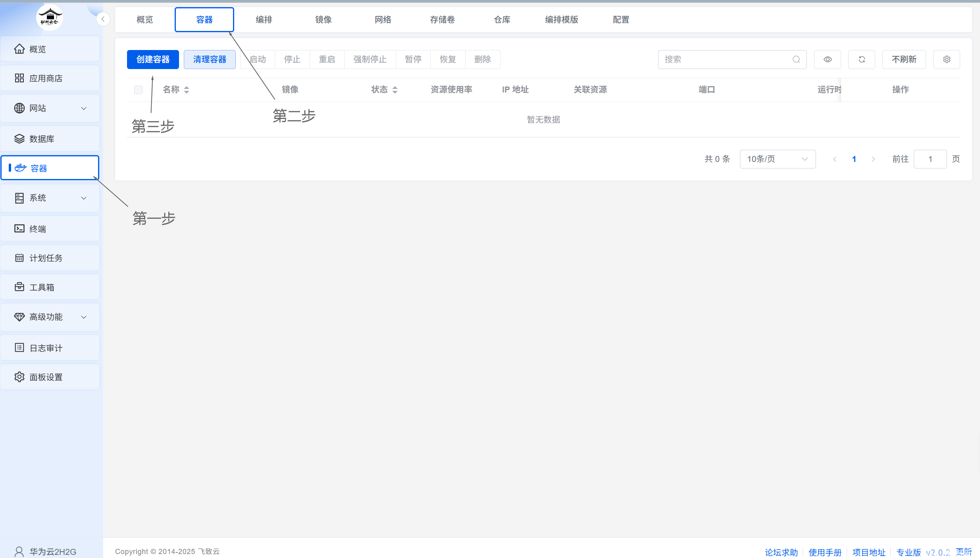The width and height of the screenshot is (980, 558).
Task: Click the log list icon for 日志审计
Action: click(19, 348)
